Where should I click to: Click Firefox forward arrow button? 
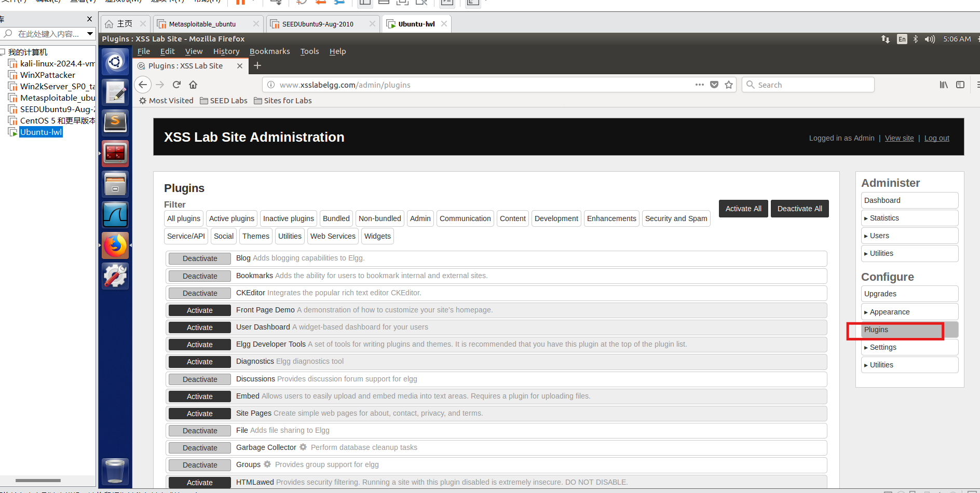160,85
